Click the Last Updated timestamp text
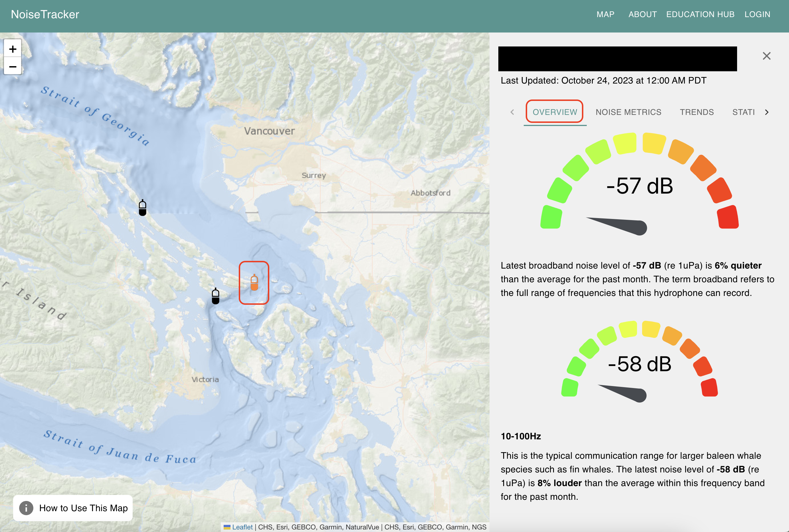Screen dimensions: 789x532 tap(603, 80)
